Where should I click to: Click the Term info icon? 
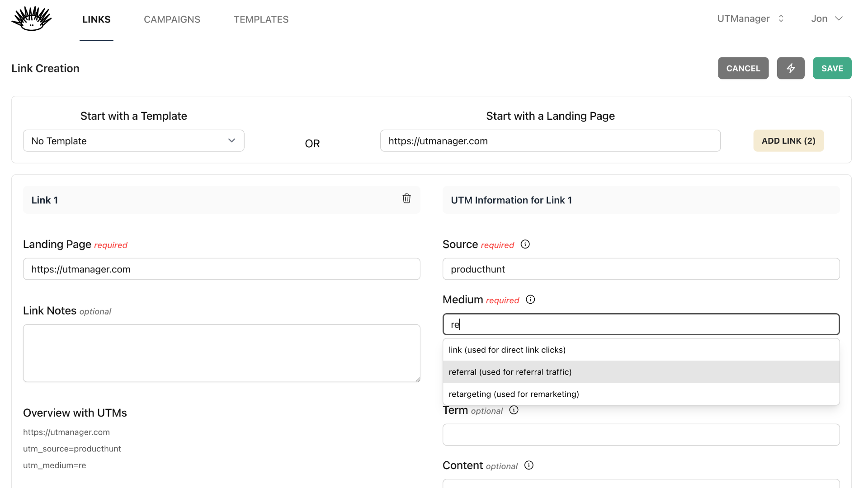[514, 410]
